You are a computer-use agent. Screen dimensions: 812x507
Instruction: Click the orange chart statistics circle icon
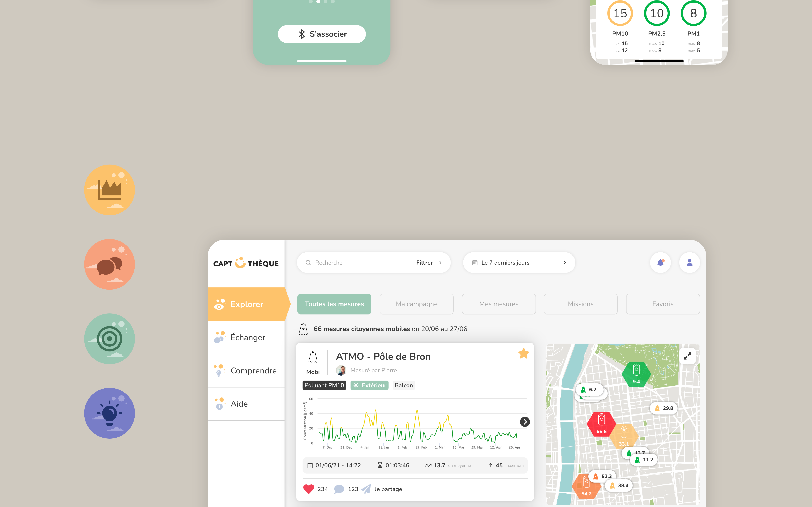(x=109, y=190)
